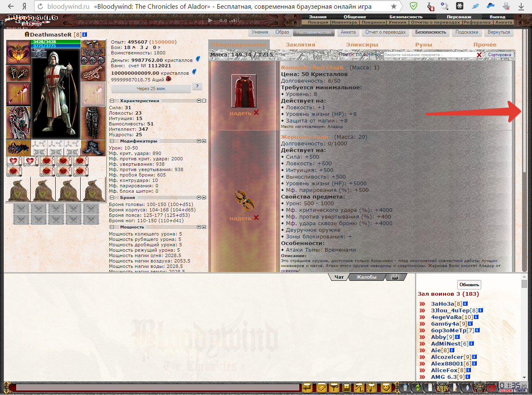Delete the Жернова Боли item with red X
This screenshot has width=532, height=395.
click(256, 218)
